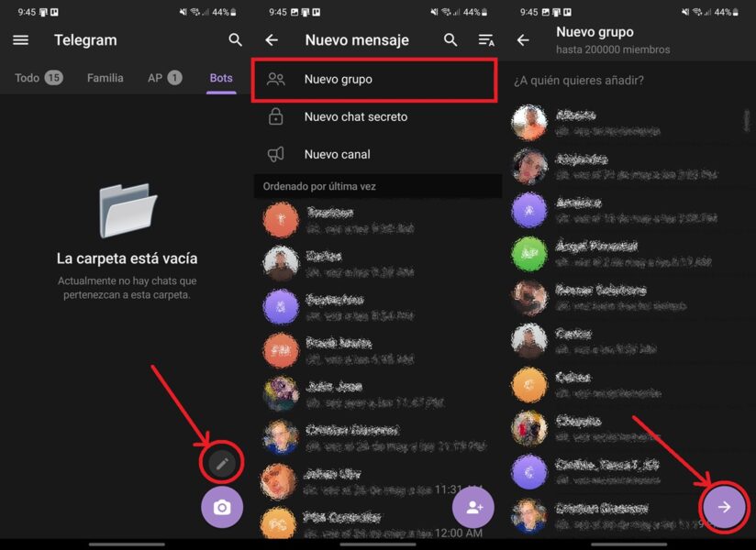This screenshot has width=756, height=550.
Task: Open the first orange-avatar contact in Nuevo mensaje
Action: pos(378,220)
